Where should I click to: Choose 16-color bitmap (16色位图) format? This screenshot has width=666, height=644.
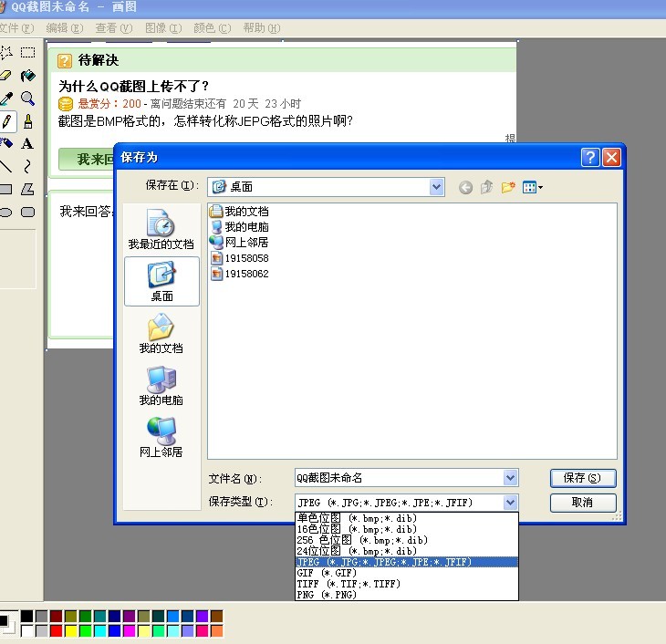coord(407,529)
